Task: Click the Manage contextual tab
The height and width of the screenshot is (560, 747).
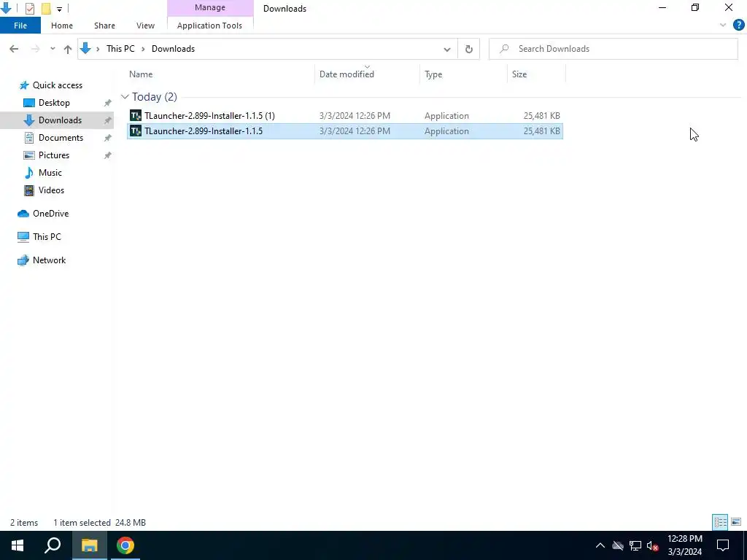Action: tap(210, 7)
